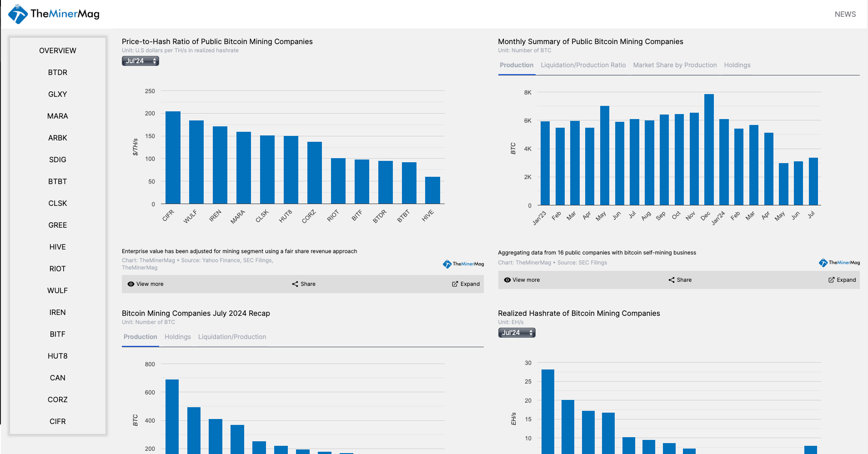Open the Holdings tab in July 2024 Recap

click(x=177, y=337)
